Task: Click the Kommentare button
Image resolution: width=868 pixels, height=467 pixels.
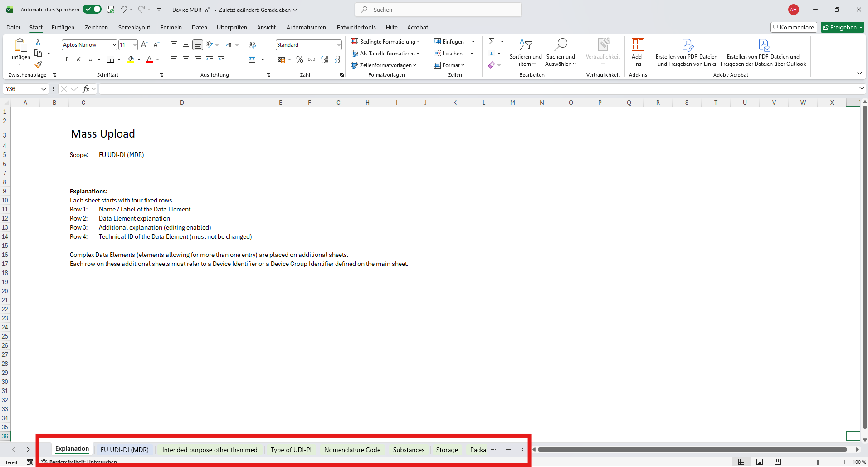Action: click(x=794, y=27)
